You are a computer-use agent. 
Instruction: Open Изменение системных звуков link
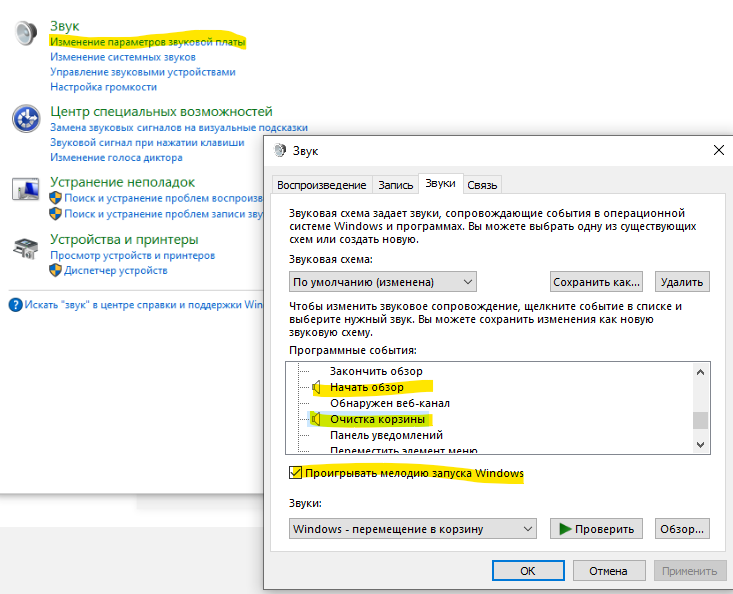tap(123, 57)
